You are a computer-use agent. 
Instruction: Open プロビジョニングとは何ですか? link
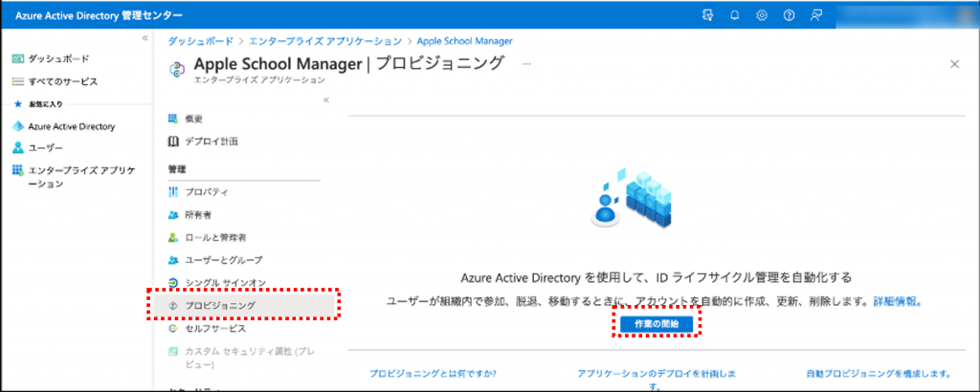(433, 373)
